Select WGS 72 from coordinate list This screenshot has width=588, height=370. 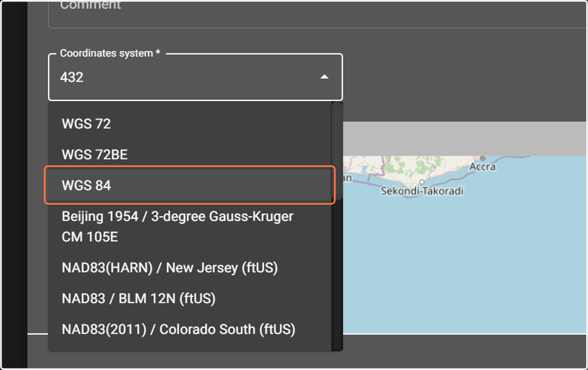coord(190,124)
